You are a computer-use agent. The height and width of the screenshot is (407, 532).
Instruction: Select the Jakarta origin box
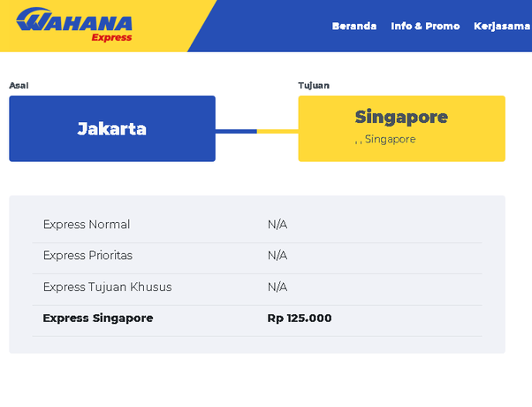[112, 128]
